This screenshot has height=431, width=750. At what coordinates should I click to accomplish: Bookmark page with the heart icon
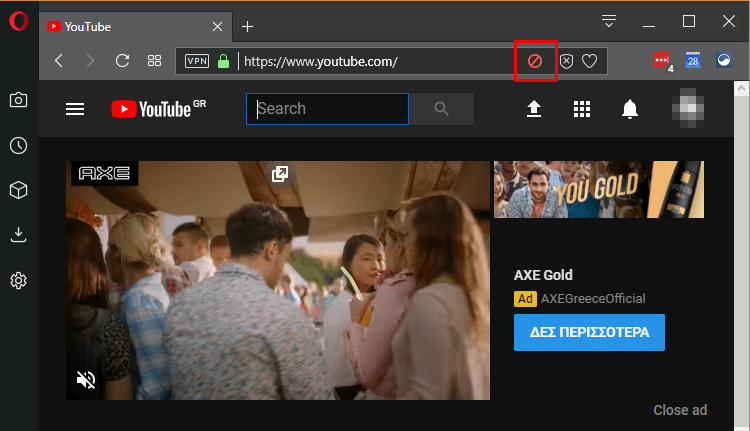589,61
